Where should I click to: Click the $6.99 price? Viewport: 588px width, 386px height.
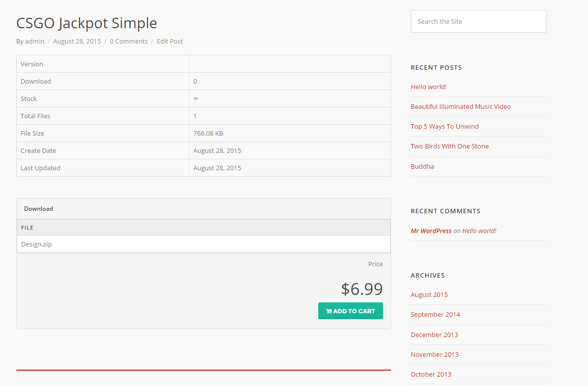pos(361,289)
